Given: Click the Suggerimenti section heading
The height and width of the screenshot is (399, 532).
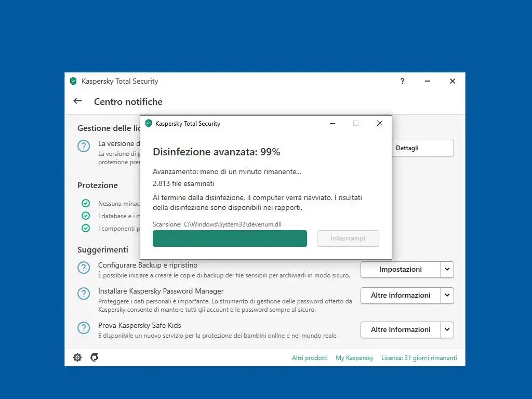Looking at the screenshot, I should 103,250.
